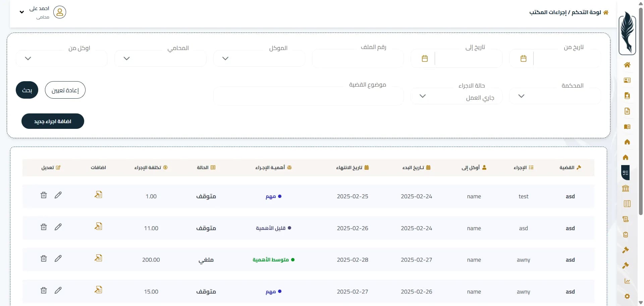
Task: Click the تكلفة الإجراء column header
Action: pos(151,167)
